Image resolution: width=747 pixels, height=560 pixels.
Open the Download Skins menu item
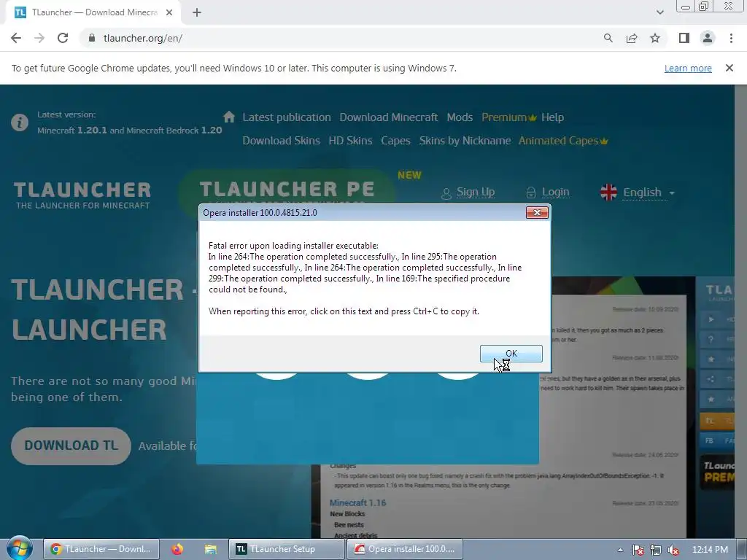pyautogui.click(x=281, y=141)
